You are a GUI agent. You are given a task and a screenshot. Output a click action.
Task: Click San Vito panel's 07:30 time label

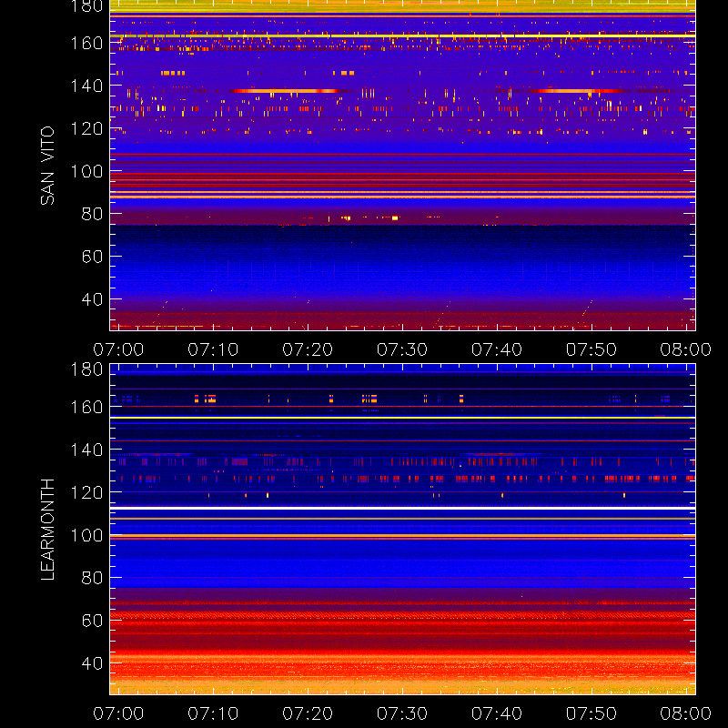[402, 349]
